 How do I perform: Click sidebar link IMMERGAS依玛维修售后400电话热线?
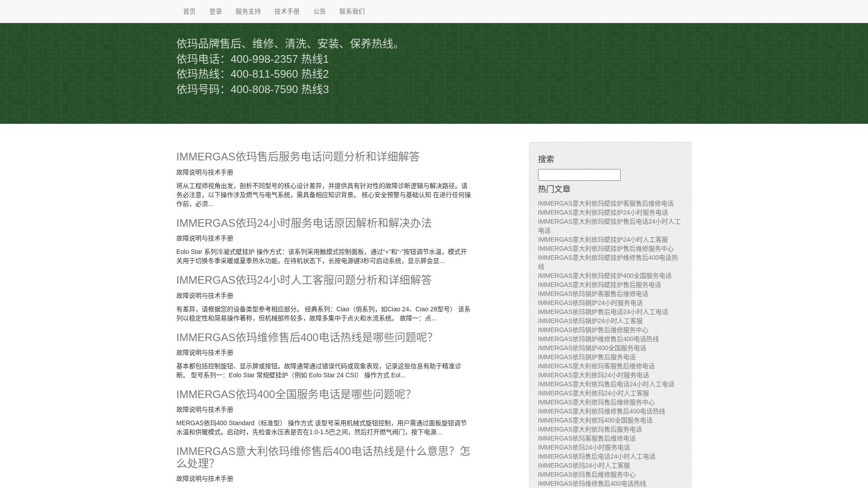592,483
